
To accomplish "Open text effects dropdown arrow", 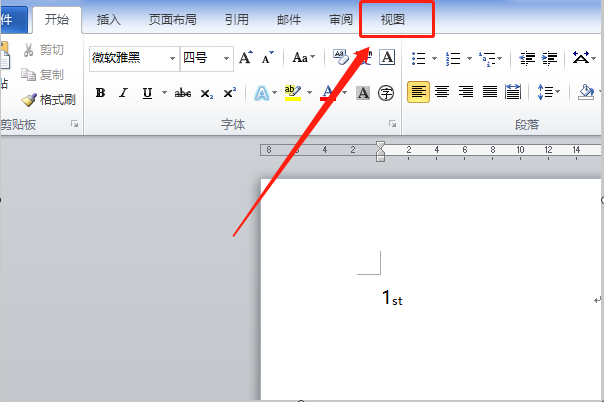I will point(275,93).
